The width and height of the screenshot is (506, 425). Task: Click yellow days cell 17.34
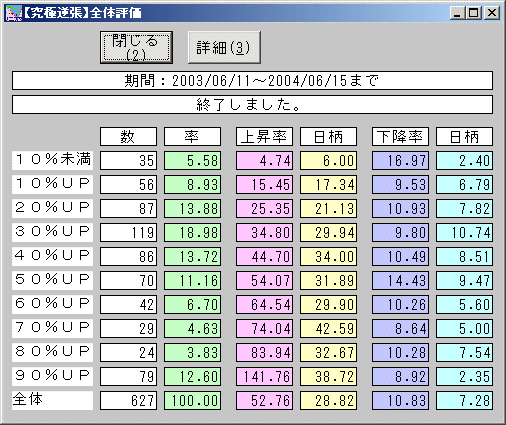click(x=328, y=184)
